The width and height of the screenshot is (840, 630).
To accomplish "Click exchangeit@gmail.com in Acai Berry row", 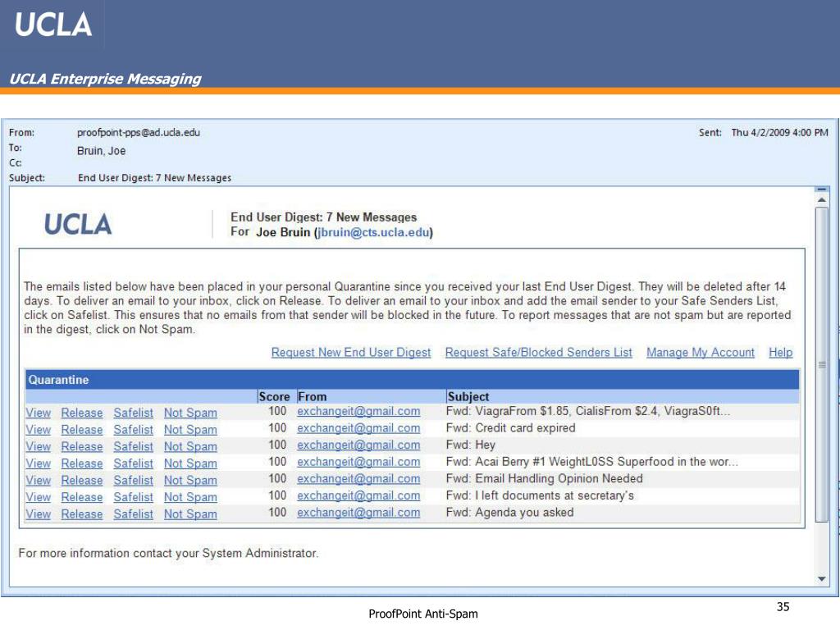I will coord(358,462).
